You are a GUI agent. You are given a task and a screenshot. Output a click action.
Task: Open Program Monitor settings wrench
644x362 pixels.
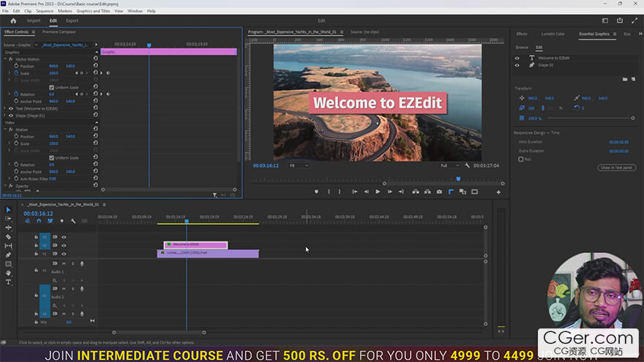tap(467, 165)
